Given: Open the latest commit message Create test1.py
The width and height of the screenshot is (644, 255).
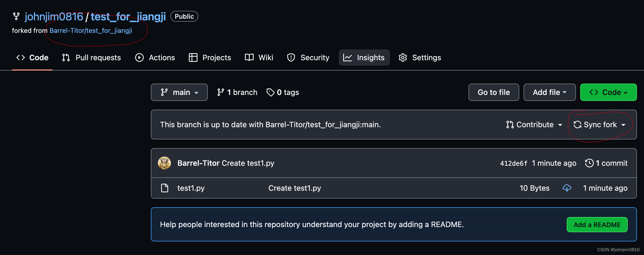Looking at the screenshot, I should click(248, 163).
